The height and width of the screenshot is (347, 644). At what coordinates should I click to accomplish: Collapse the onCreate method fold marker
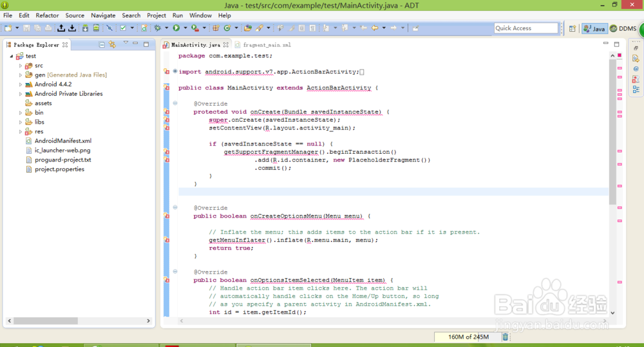pyautogui.click(x=175, y=103)
